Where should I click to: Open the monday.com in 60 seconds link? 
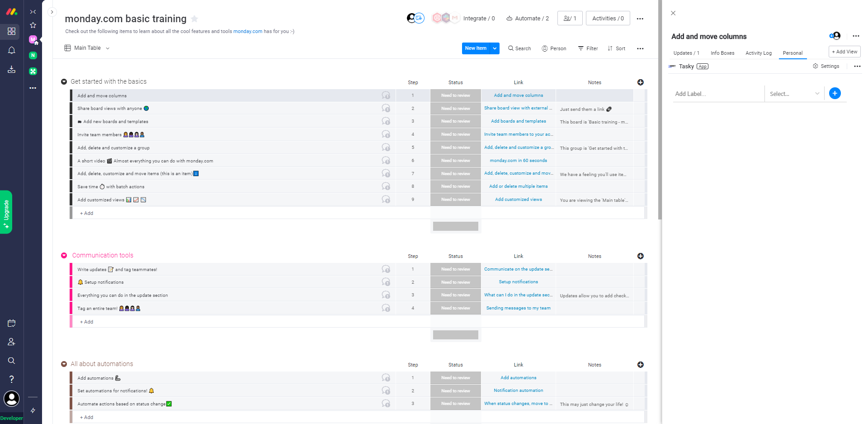click(x=518, y=161)
